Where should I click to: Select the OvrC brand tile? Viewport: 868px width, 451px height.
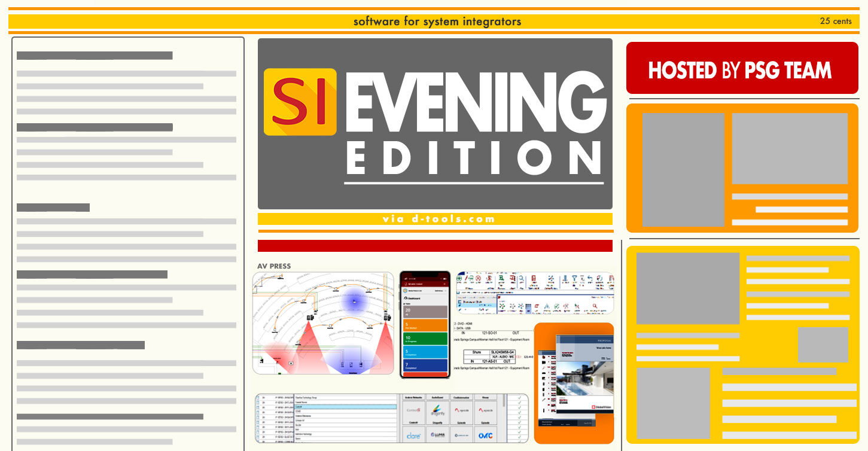(x=485, y=435)
